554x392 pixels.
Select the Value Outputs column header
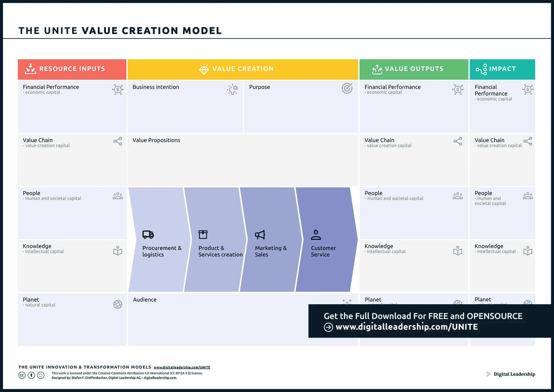pyautogui.click(x=414, y=69)
